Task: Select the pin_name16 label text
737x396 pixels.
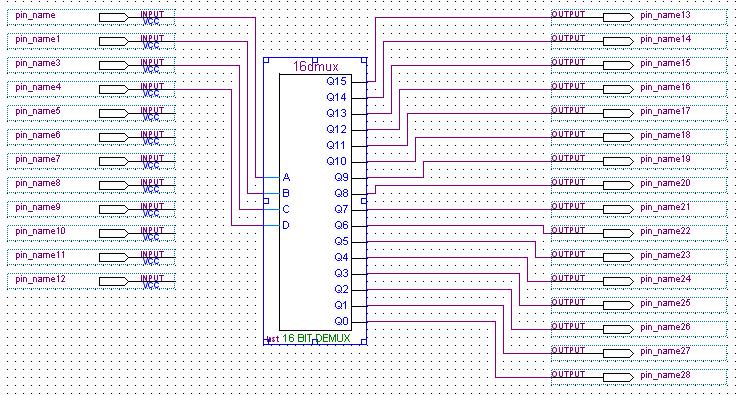Action: coord(665,87)
